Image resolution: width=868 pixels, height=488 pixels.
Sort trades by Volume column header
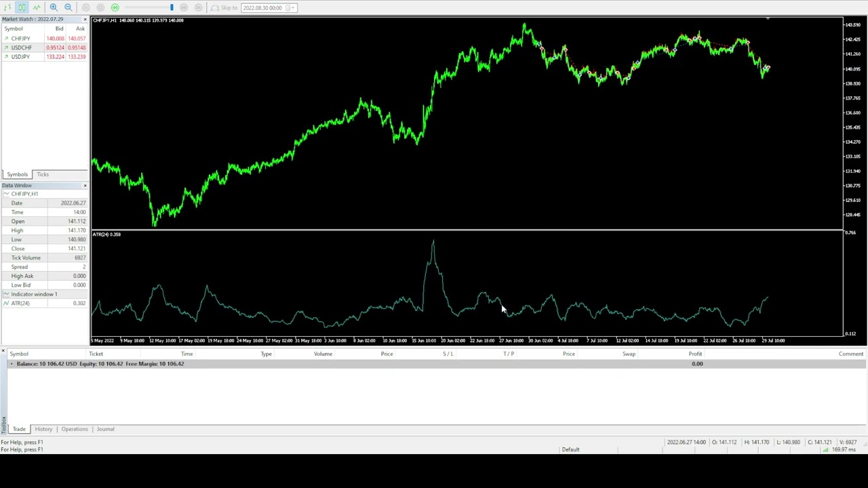pyautogui.click(x=323, y=354)
